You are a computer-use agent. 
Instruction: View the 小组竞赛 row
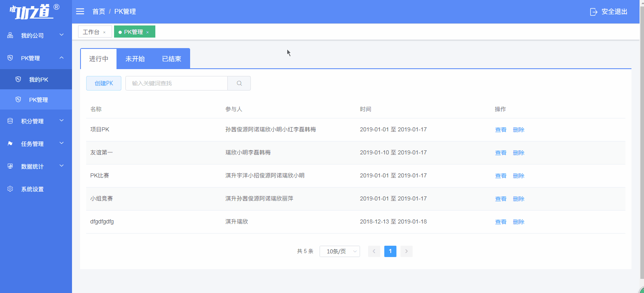coord(501,199)
